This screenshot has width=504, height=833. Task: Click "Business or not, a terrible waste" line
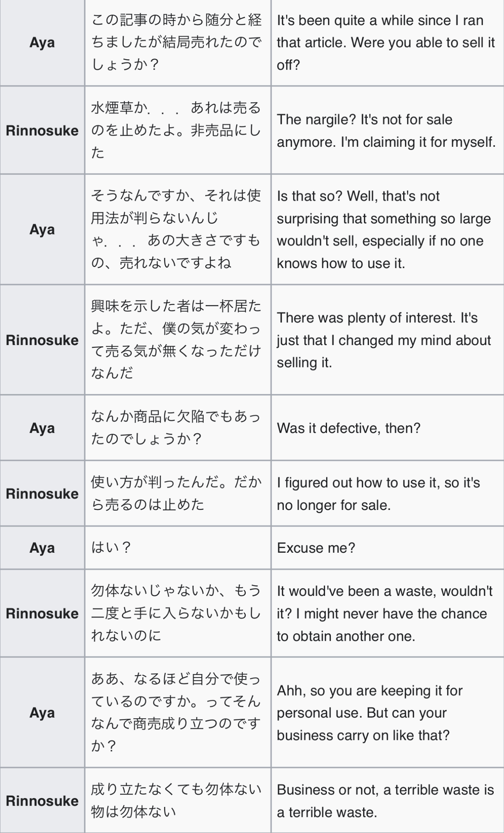385,801
